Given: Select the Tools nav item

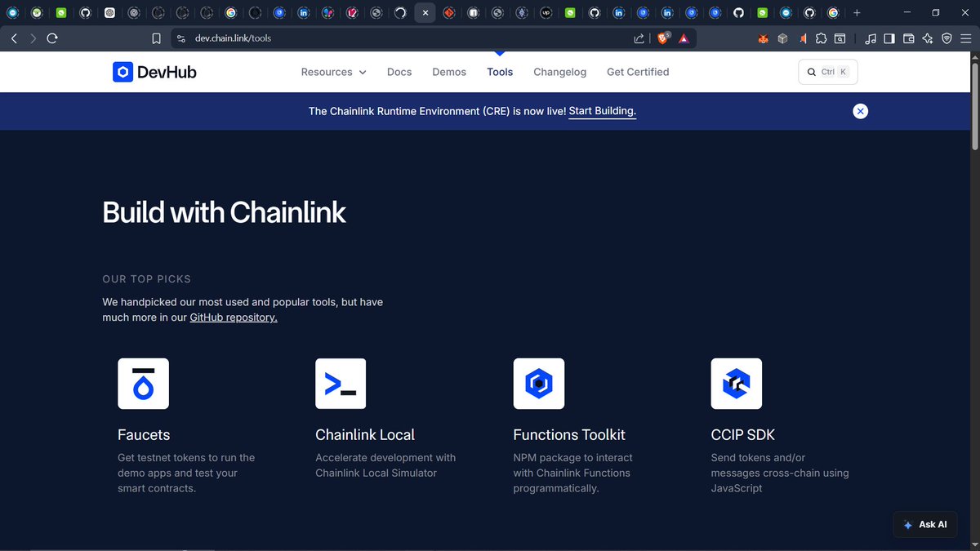Looking at the screenshot, I should point(500,72).
